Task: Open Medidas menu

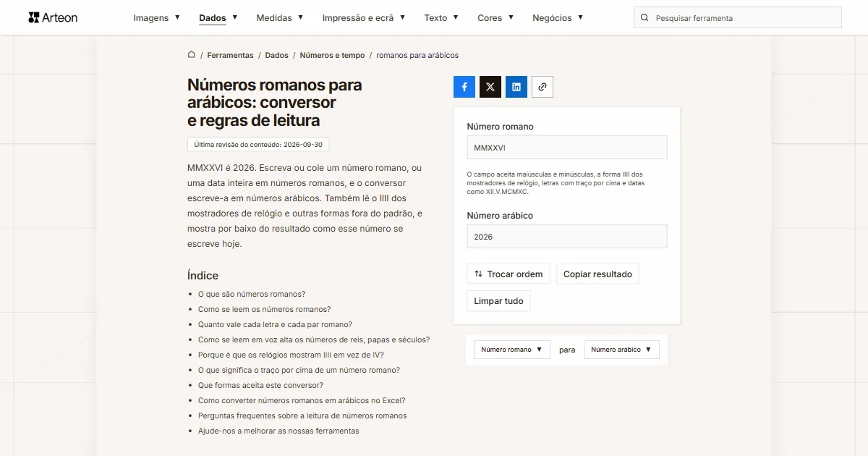Action: click(x=280, y=18)
